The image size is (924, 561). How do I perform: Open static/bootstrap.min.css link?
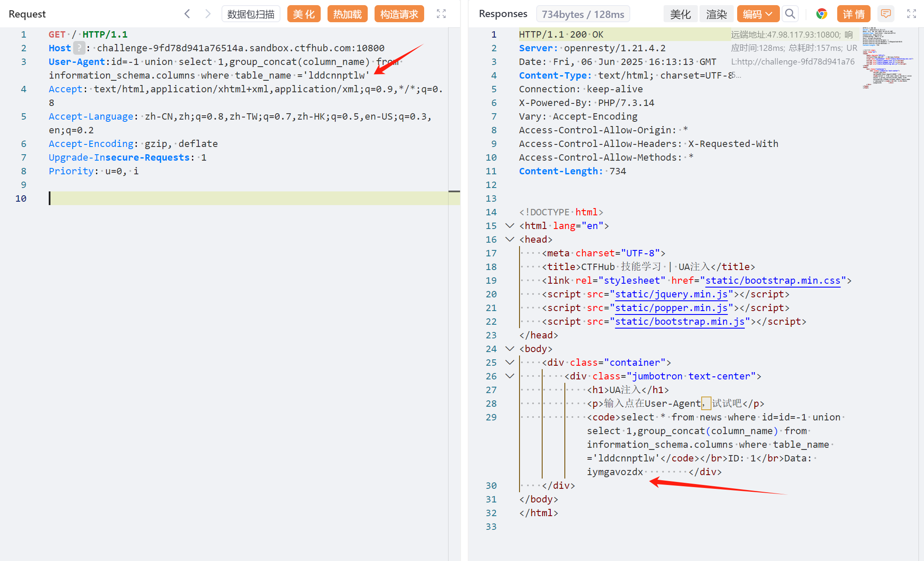click(x=773, y=280)
